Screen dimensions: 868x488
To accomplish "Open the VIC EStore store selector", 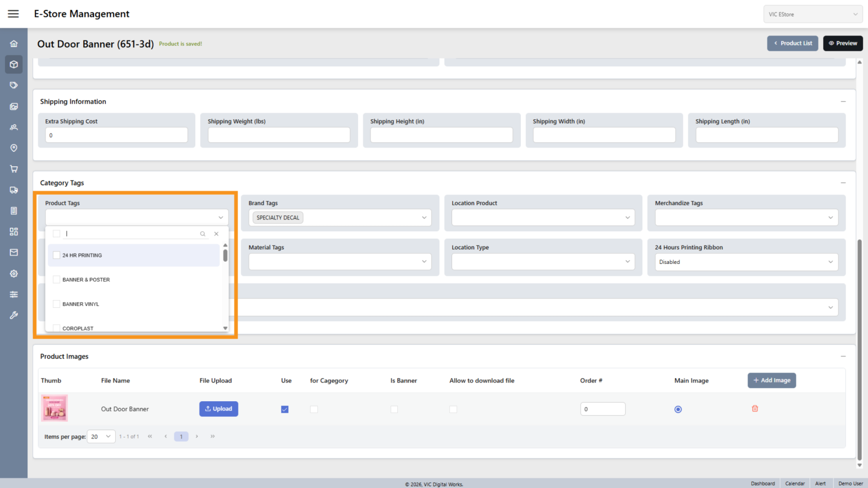I will (812, 14).
